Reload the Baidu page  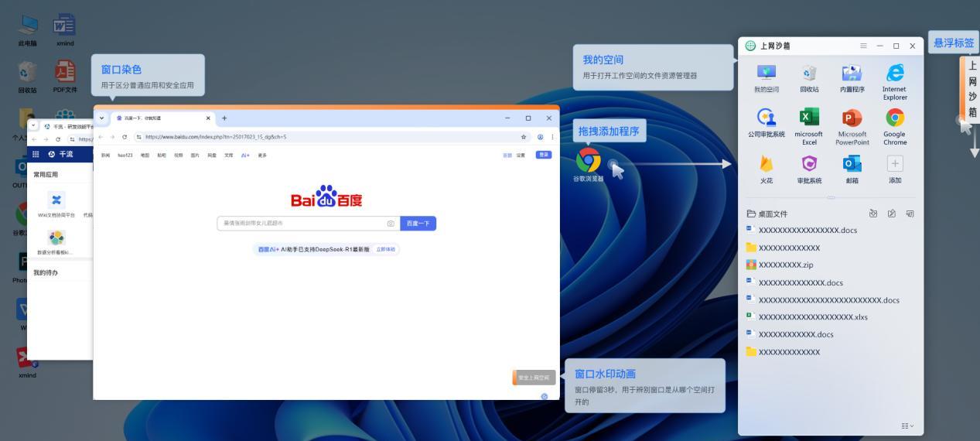125,136
